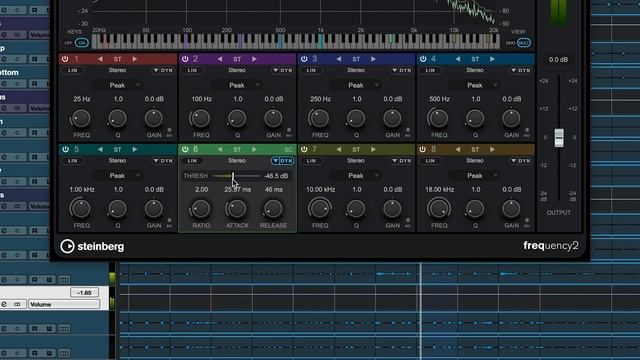
Task: Select band 1 ST header
Action: click(118, 59)
